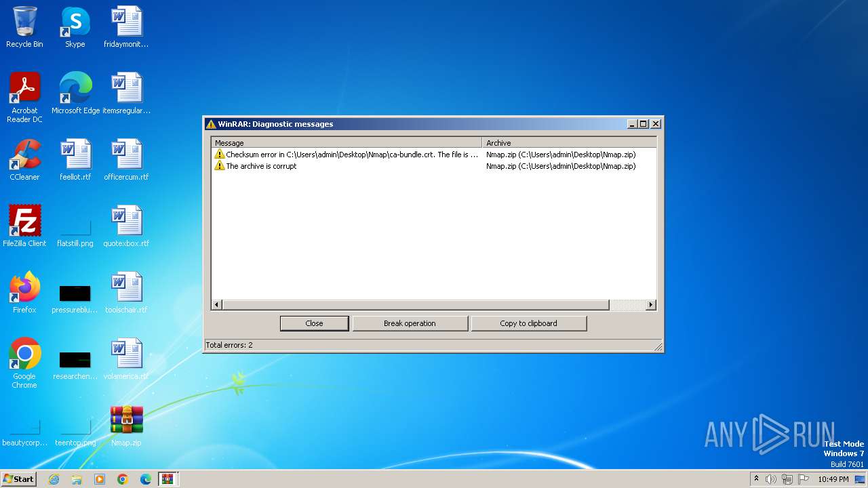Select feellot.rtf file icon
This screenshot has height=488, width=868.
[x=75, y=160]
